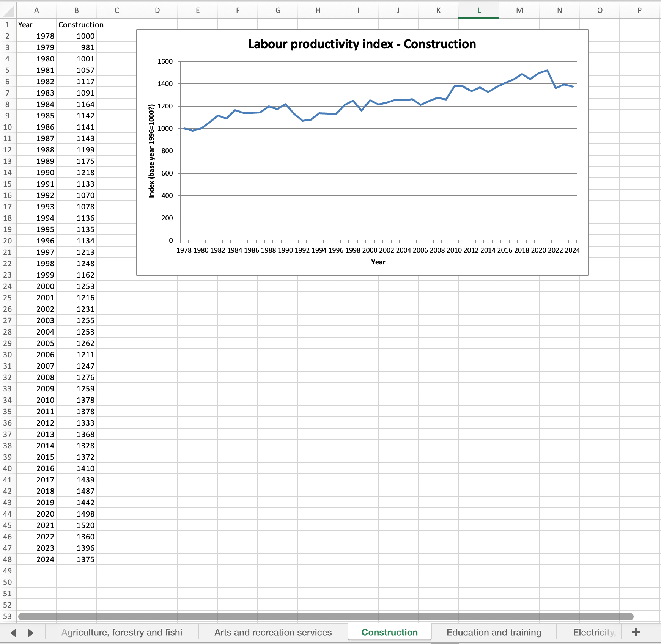Switch to the Arts and recreation services tab

273,632
